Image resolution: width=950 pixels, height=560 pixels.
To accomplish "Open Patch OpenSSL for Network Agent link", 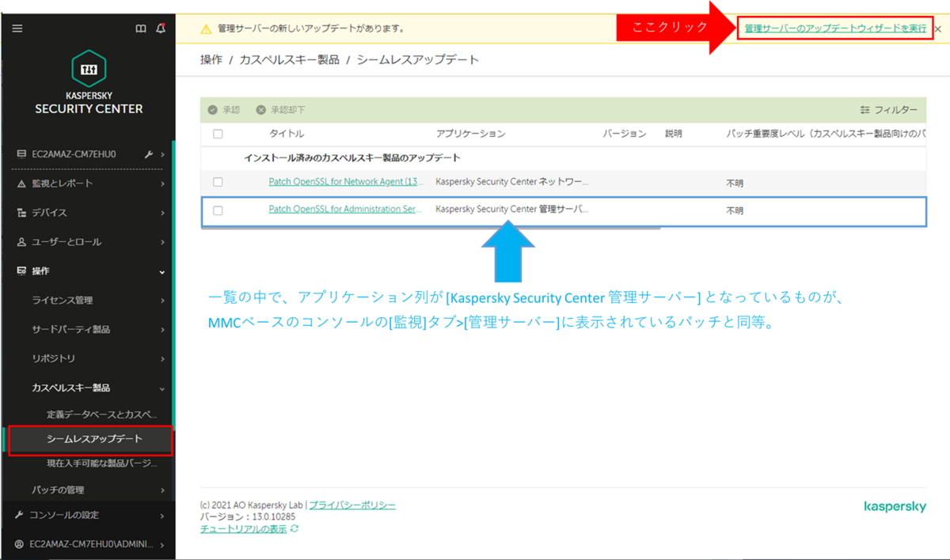I will point(346,182).
